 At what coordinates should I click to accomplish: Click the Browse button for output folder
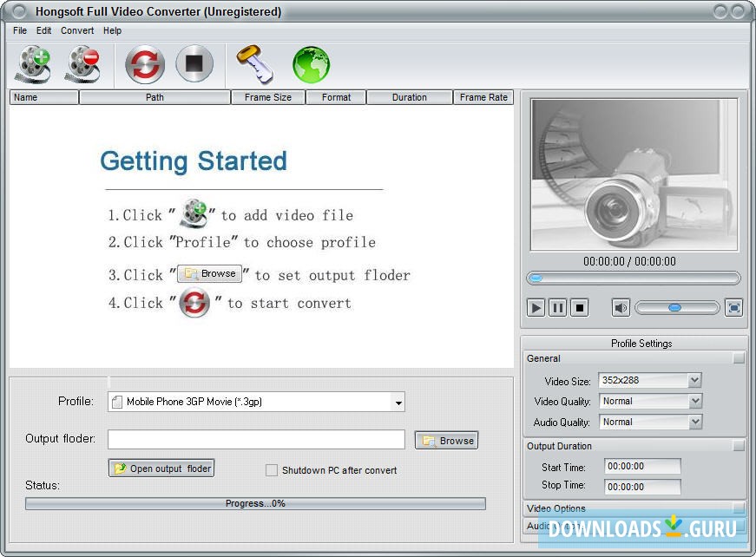coord(446,440)
